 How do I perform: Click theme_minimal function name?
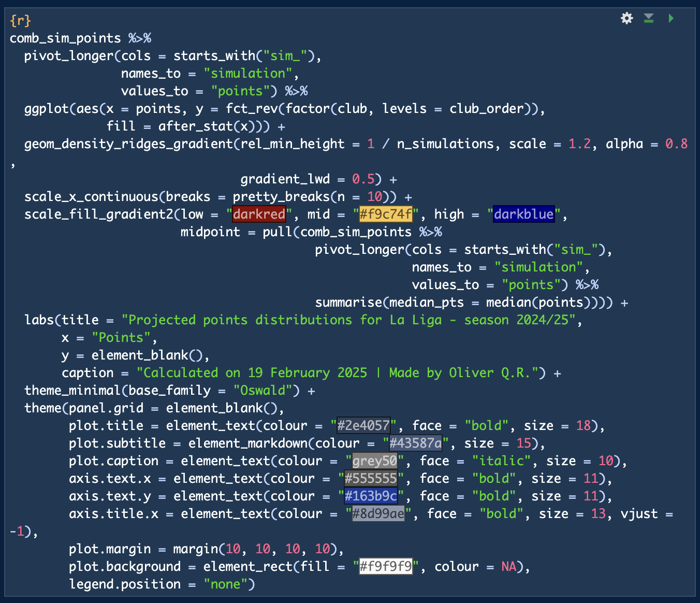(72, 390)
